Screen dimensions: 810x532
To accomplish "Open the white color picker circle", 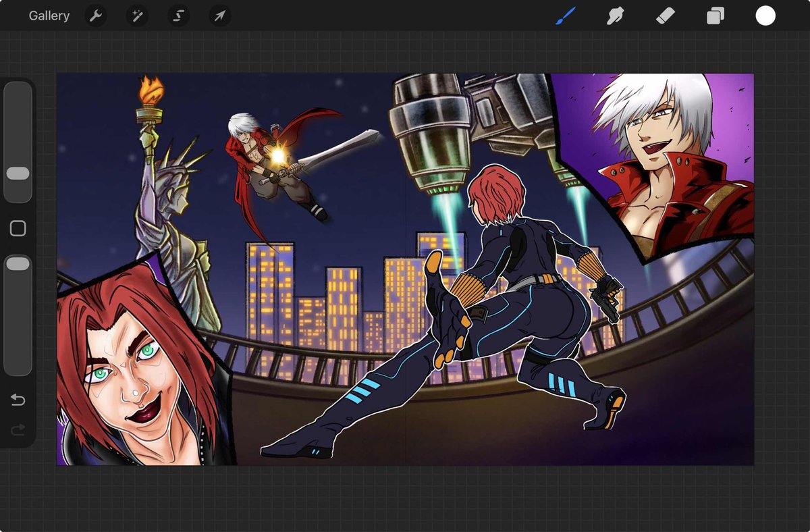I will (765, 16).
